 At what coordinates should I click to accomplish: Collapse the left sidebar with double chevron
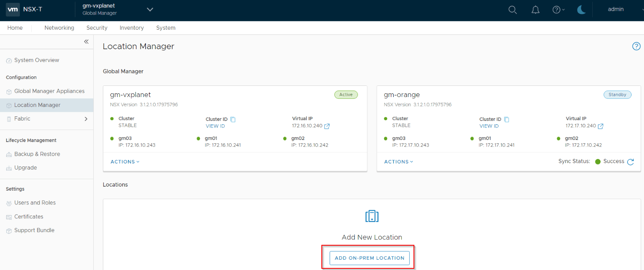(86, 42)
